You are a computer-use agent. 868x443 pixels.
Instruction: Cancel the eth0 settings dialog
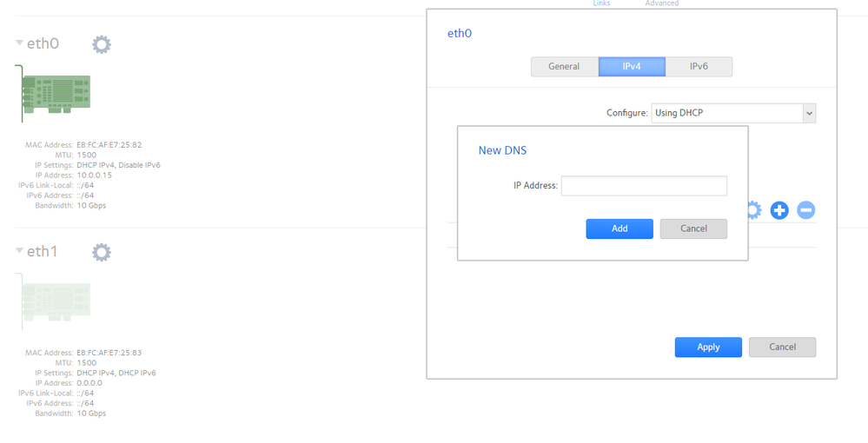(x=782, y=347)
